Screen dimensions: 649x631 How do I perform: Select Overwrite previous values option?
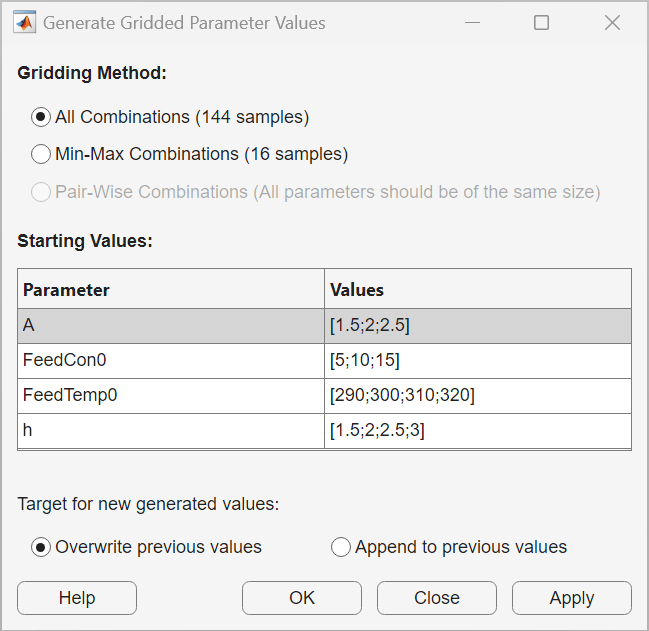coord(41,547)
